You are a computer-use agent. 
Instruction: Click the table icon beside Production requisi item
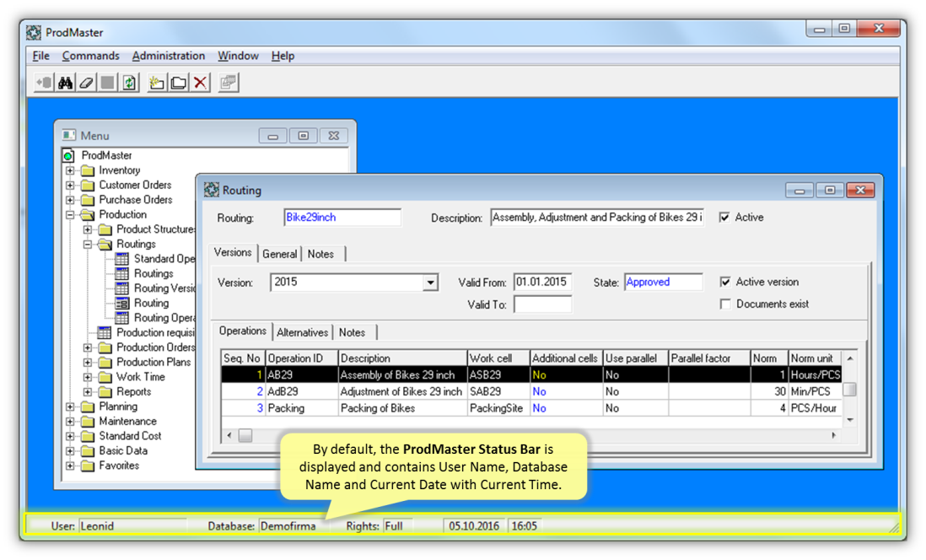tap(105, 332)
